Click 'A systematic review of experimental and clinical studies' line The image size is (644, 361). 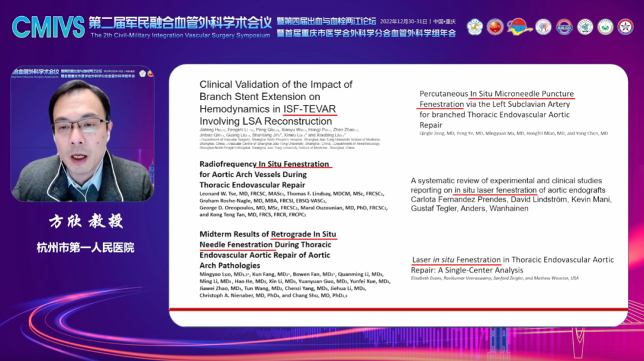click(x=506, y=180)
